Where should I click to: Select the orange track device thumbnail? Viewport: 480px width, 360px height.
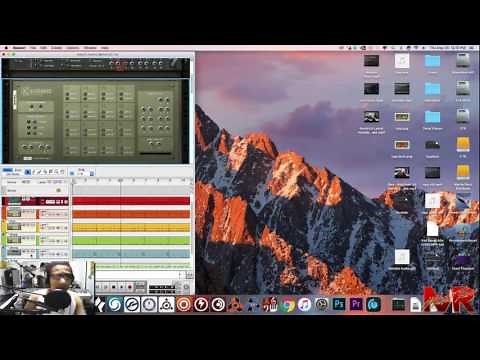14,212
